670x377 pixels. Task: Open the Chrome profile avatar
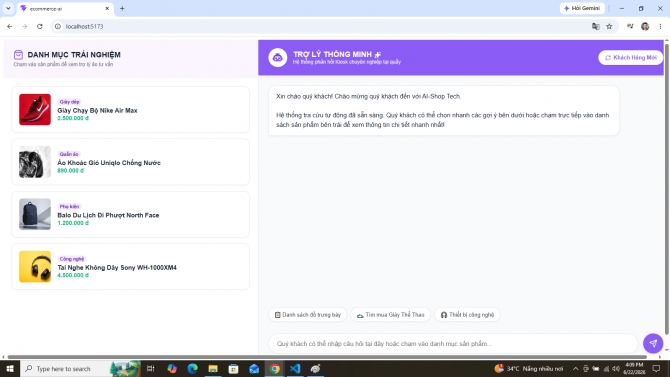coord(645,27)
